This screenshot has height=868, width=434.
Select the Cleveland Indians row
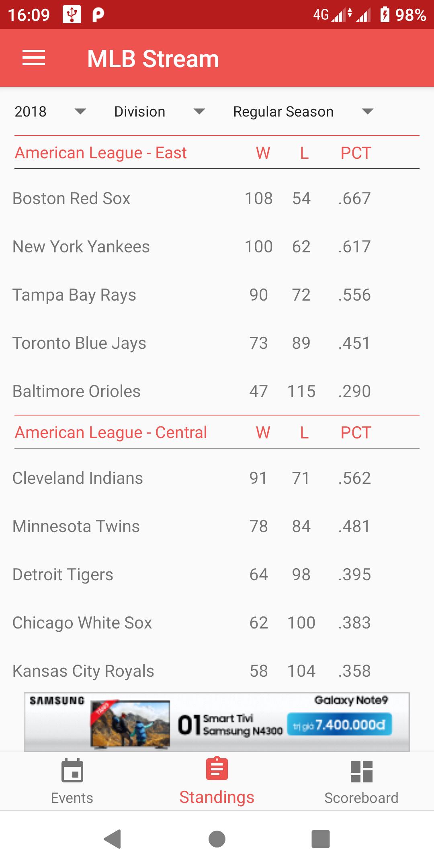(217, 478)
